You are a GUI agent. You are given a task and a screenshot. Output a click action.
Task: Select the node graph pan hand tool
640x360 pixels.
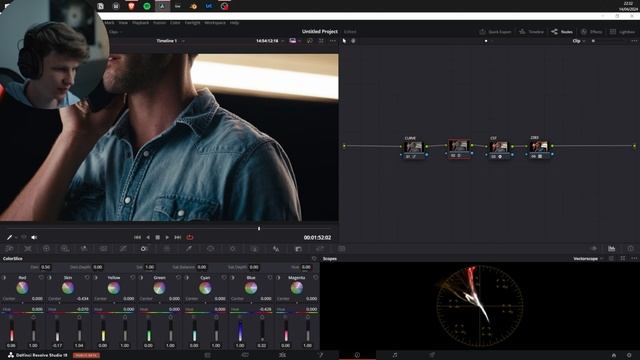353,41
